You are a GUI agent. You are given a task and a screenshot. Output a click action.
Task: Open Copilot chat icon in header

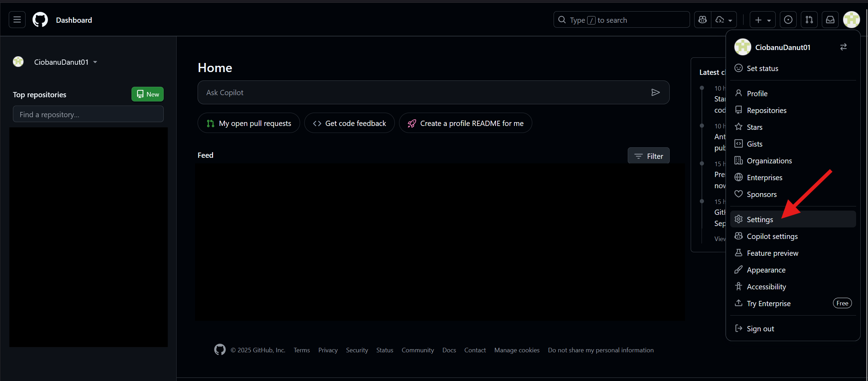(x=703, y=20)
